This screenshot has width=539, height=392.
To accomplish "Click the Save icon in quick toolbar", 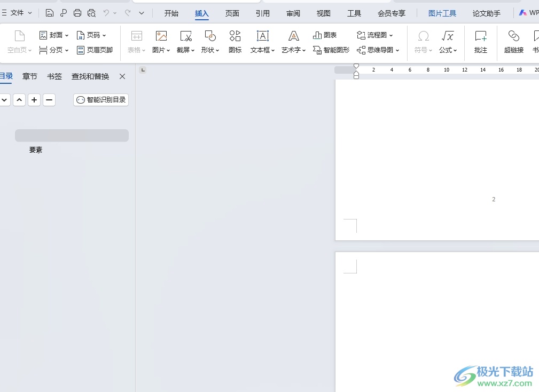I will pyautogui.click(x=50, y=13).
